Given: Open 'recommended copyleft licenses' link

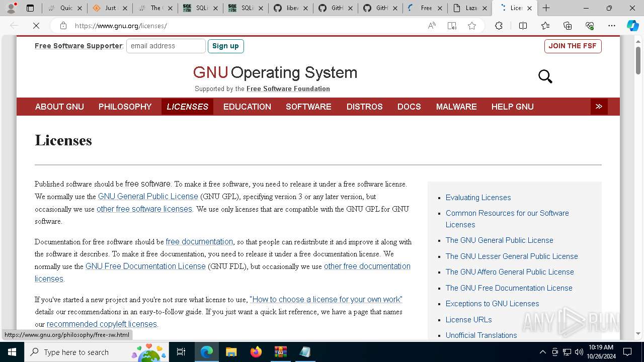Looking at the screenshot, I should point(102,324).
